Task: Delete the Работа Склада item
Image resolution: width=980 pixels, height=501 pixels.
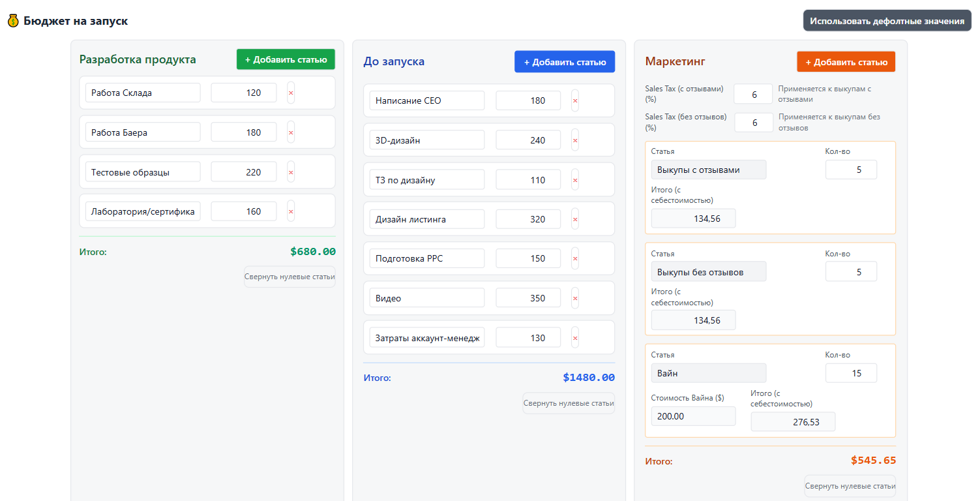Action: (291, 93)
